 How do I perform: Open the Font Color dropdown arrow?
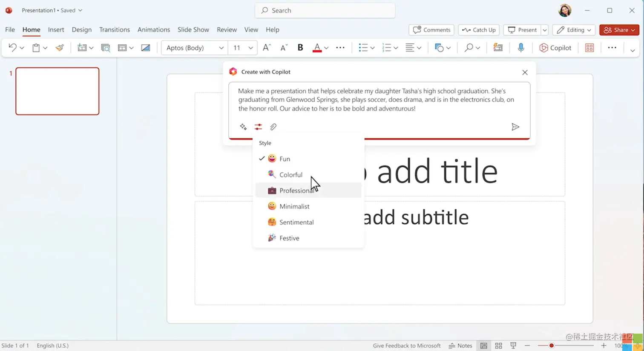pyautogui.click(x=326, y=48)
